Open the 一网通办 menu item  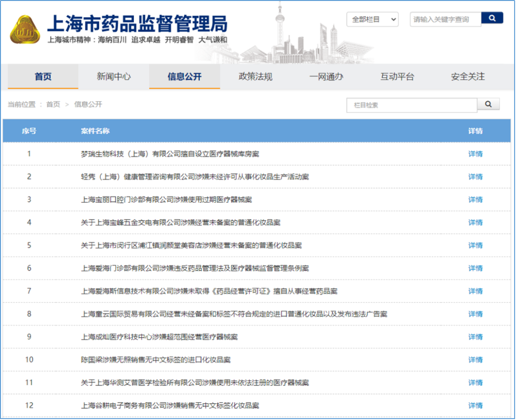pyautogui.click(x=326, y=76)
